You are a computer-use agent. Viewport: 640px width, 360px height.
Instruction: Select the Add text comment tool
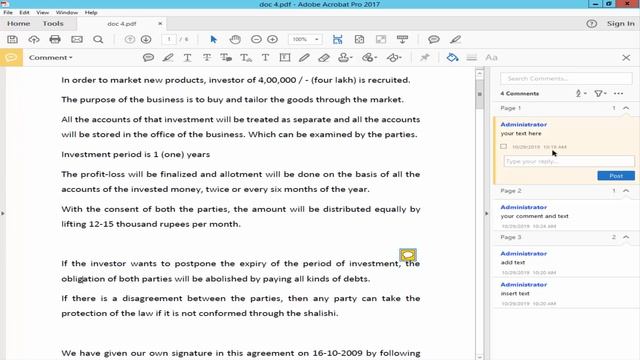pos(265,58)
